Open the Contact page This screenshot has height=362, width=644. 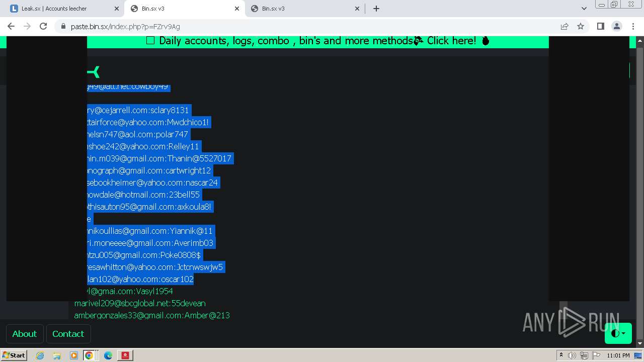(68, 334)
